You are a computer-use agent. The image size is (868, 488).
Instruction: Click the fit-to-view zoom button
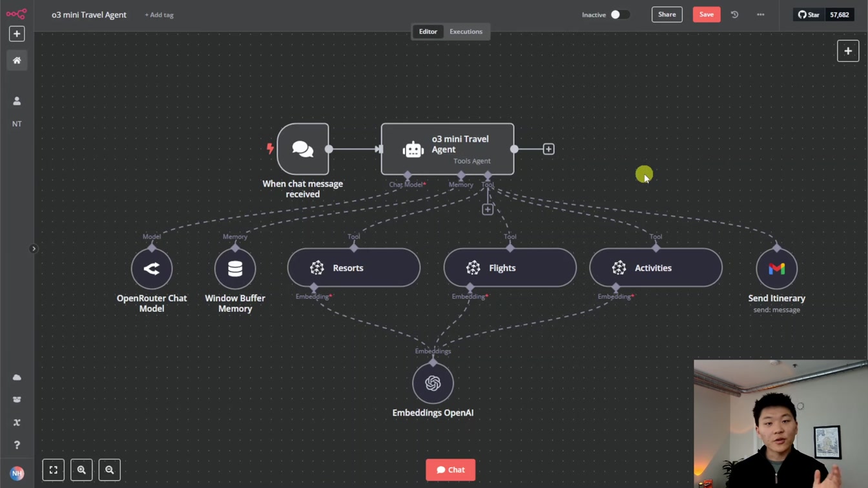[x=54, y=470]
